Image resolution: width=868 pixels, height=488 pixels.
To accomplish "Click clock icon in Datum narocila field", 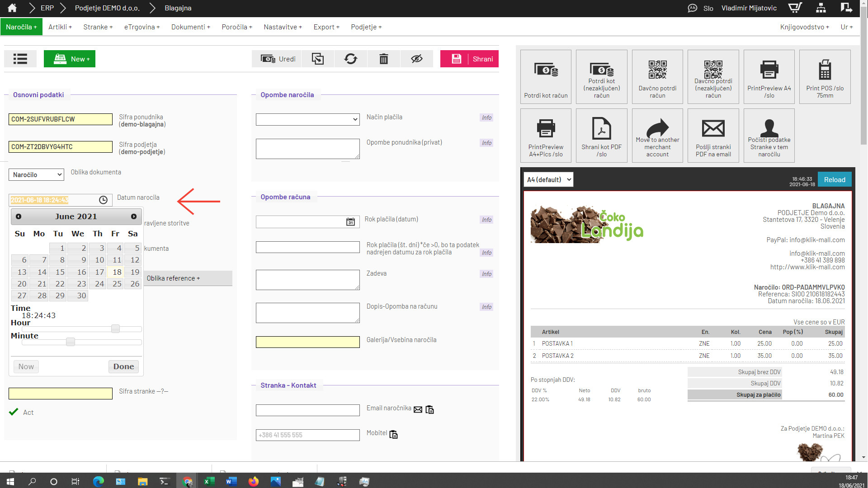I will click(103, 200).
